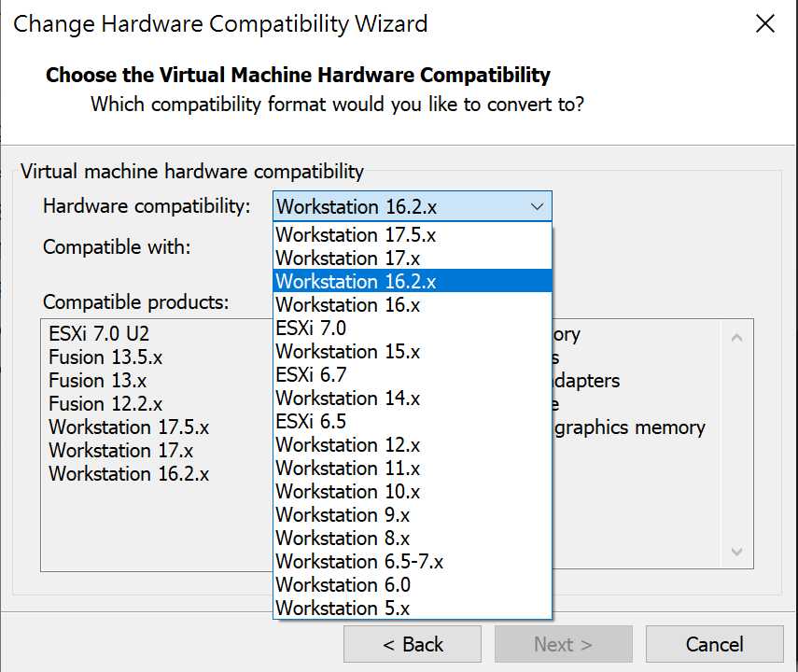The height and width of the screenshot is (672, 798).
Task: Choose Workstation 5.x option
Action: (413, 609)
